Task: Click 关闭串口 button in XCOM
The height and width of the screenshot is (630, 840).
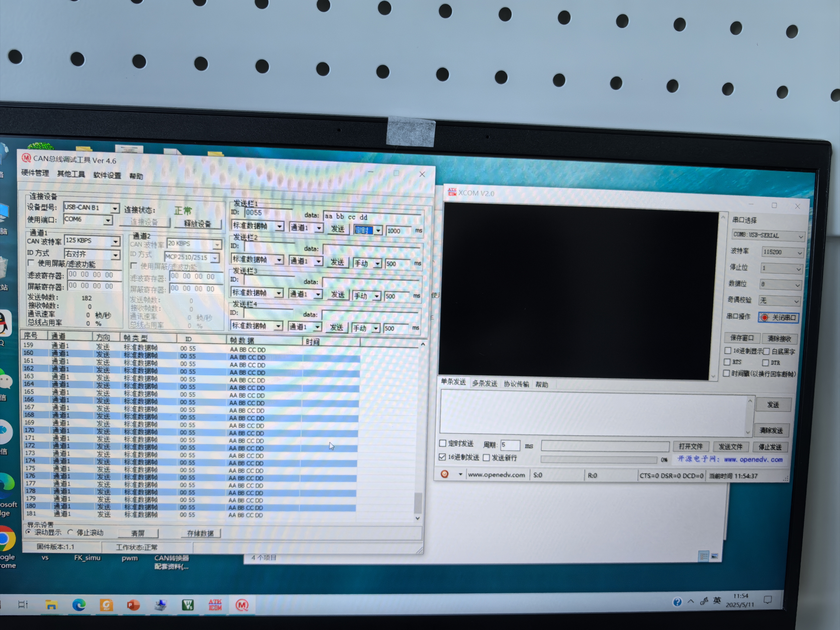Action: pos(779,317)
